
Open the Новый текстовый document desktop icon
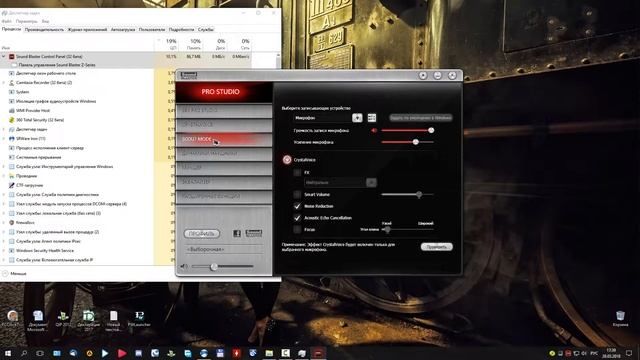[113, 320]
